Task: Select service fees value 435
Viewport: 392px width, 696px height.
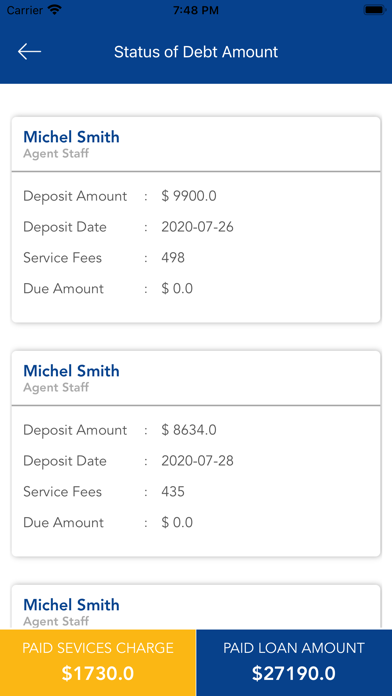Action: (x=173, y=492)
